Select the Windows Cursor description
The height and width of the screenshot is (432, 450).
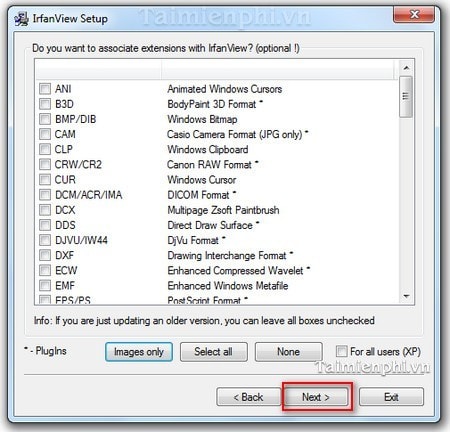coord(202,180)
